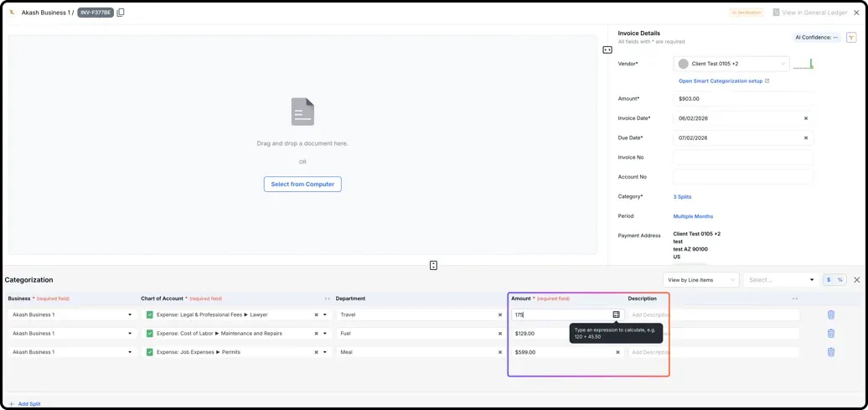Viewport: 868px width, 410px height.
Task: Switch split mode to percentage
Action: 840,280
